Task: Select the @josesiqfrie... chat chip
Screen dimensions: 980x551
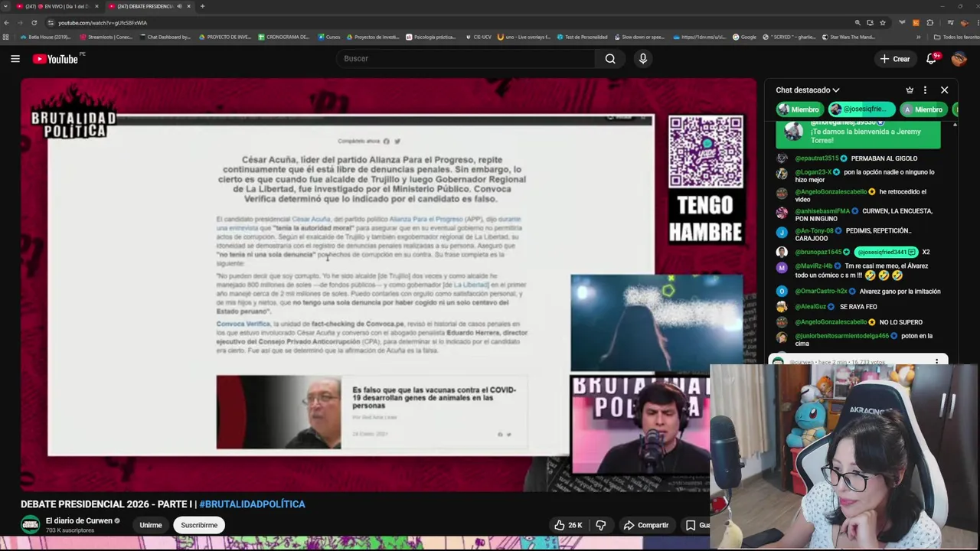Action: (862, 109)
